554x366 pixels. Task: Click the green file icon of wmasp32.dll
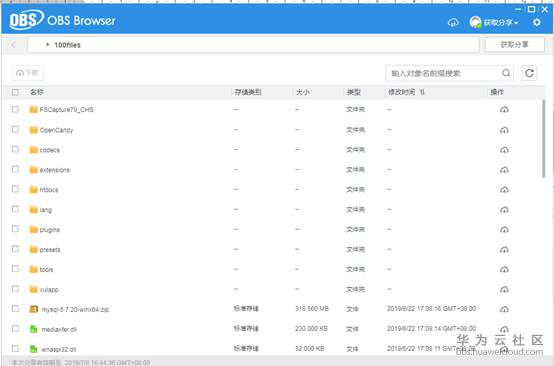click(x=34, y=349)
